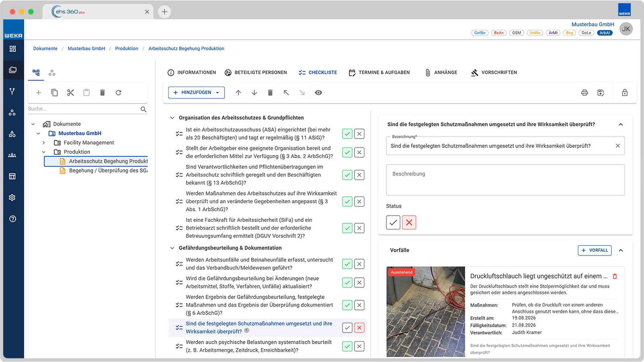The image size is (644, 362).
Task: Open the Hinzufügen dropdown
Action: tap(196, 93)
